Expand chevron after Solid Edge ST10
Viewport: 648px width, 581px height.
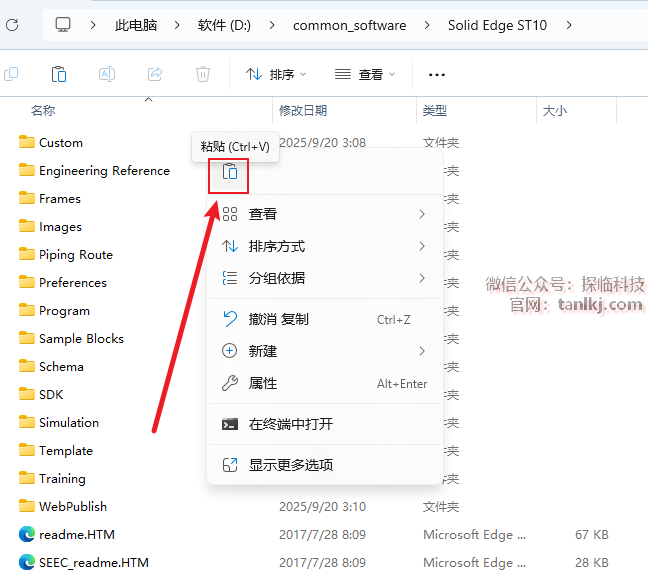coord(569,25)
